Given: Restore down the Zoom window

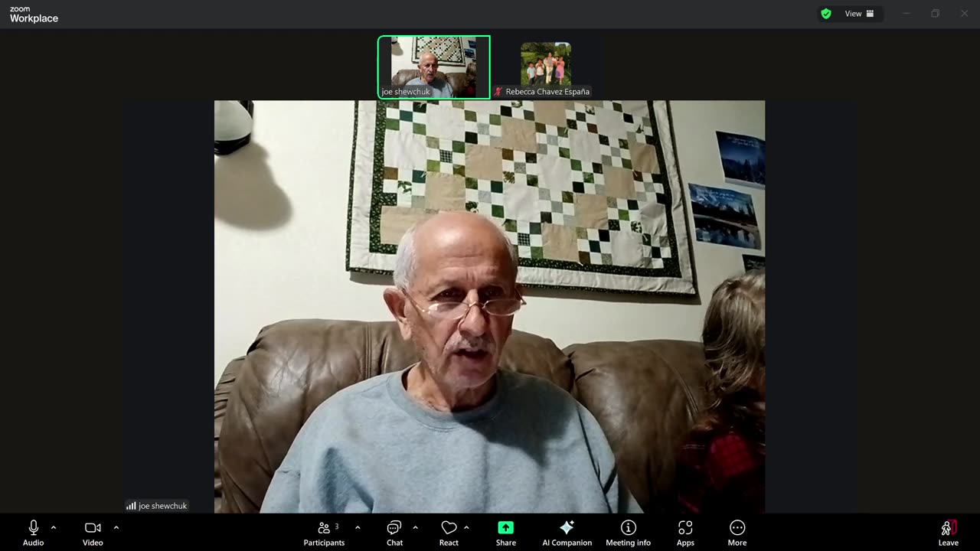Looking at the screenshot, I should (x=935, y=14).
